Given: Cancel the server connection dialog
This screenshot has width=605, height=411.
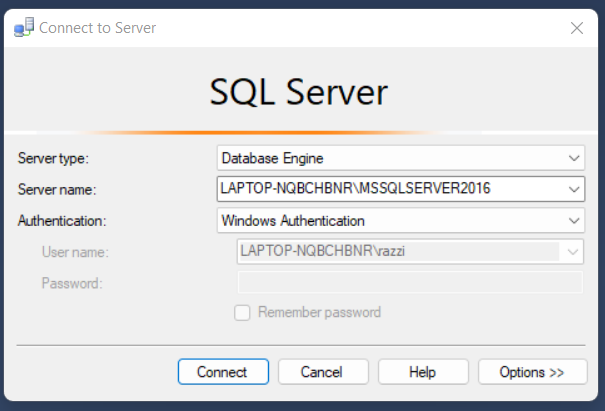Looking at the screenshot, I should [323, 372].
